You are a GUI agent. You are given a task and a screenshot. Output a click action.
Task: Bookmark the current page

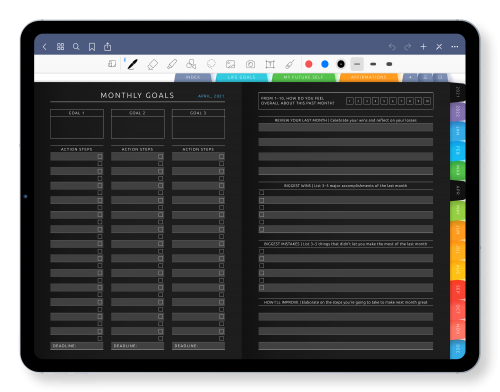pyautogui.click(x=92, y=47)
